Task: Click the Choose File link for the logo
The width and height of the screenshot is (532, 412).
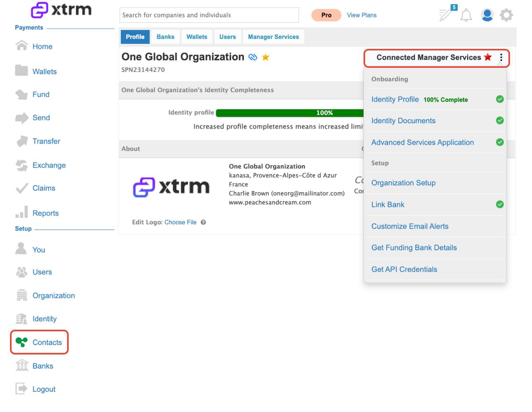Action: pyautogui.click(x=181, y=222)
